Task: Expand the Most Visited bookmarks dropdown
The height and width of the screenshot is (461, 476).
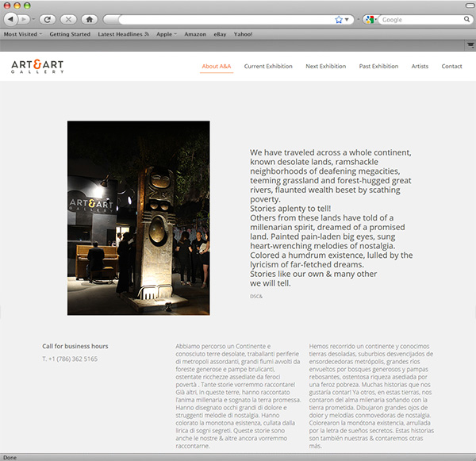Action: [x=23, y=35]
